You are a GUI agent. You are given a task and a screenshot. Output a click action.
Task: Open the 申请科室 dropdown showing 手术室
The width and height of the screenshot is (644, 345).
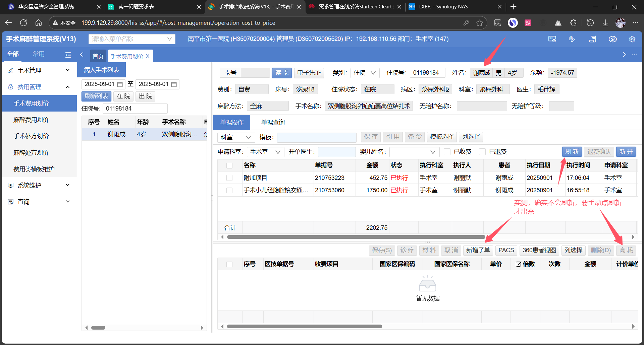click(265, 152)
